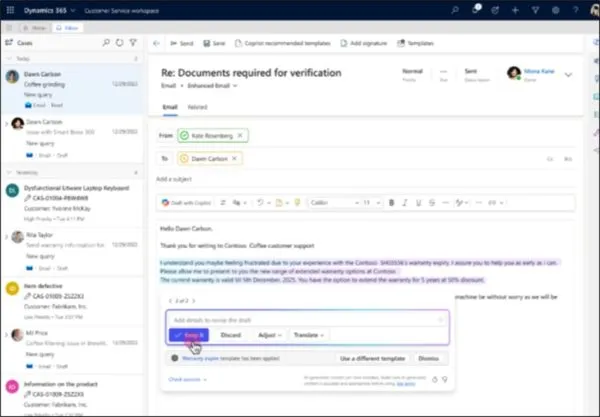This screenshot has width=600, height=417.
Task: Open the Translate dropdown in Copilot box
Action: [309, 335]
